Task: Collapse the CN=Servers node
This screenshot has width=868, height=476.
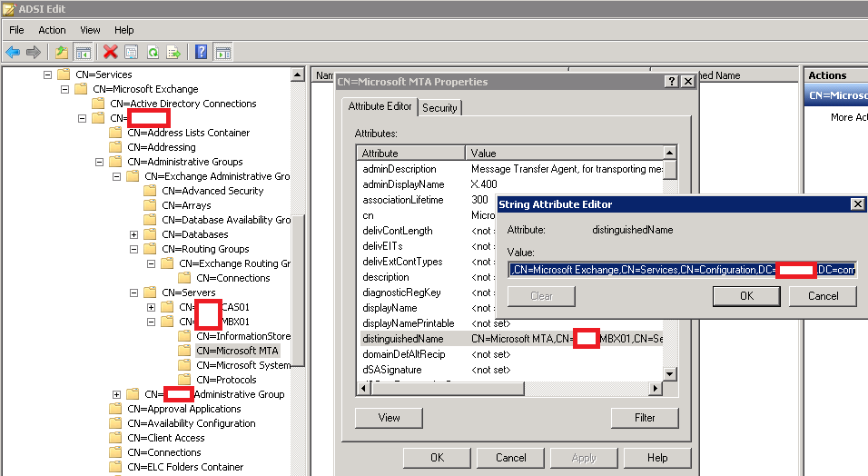Action: [x=134, y=292]
